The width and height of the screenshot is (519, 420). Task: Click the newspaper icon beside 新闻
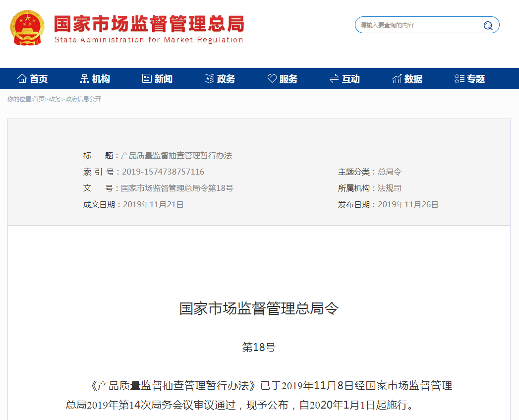coord(147,78)
